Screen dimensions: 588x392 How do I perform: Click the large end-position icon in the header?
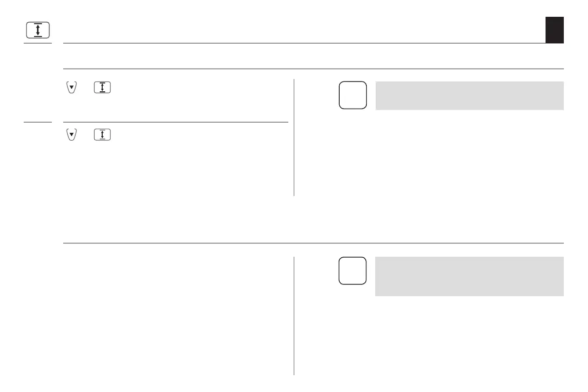click(x=38, y=30)
